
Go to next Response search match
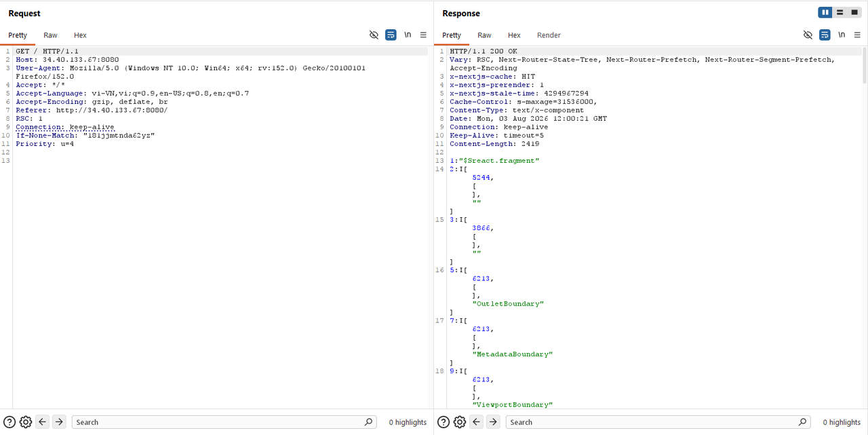[493, 422]
